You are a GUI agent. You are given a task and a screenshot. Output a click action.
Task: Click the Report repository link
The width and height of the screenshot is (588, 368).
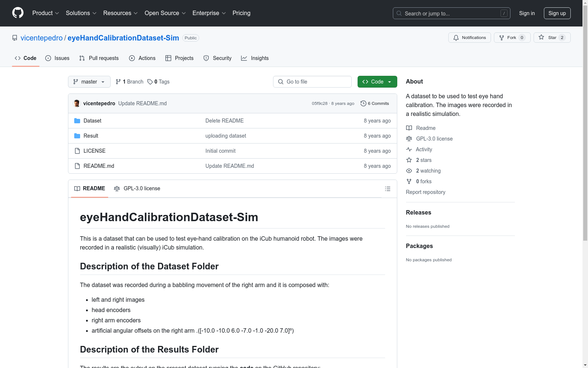(426, 192)
